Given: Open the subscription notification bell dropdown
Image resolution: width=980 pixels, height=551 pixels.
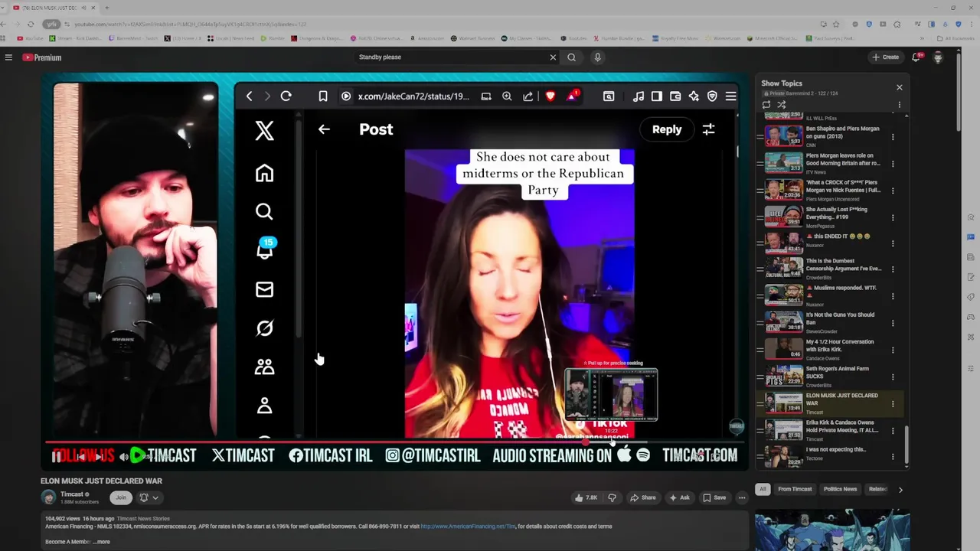Looking at the screenshot, I should coord(149,497).
